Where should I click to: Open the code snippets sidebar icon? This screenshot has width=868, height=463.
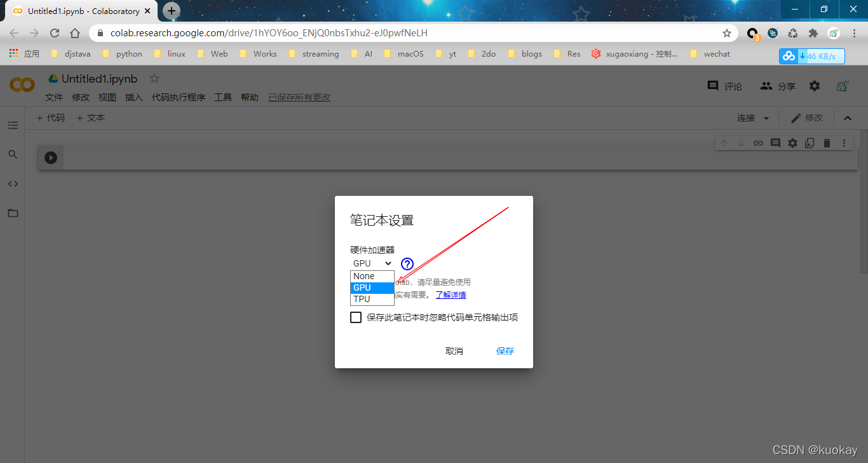tap(13, 184)
